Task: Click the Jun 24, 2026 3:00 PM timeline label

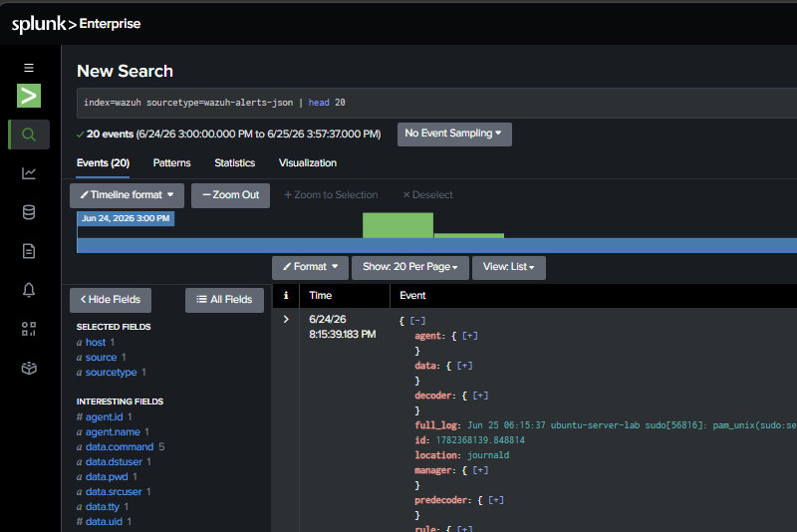Action: click(x=126, y=218)
